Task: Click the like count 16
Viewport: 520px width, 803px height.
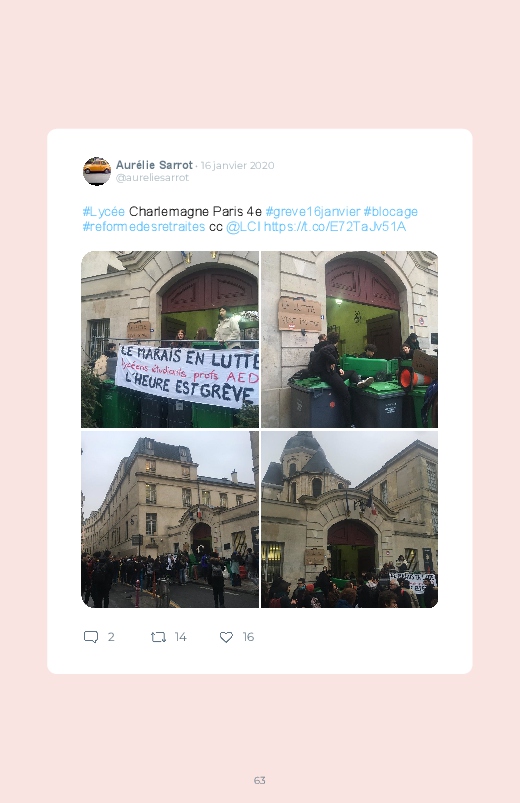Action: tap(248, 637)
